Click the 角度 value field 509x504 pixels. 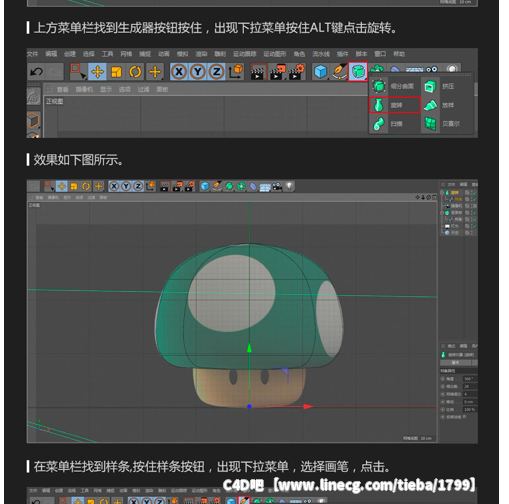pyautogui.click(x=469, y=379)
